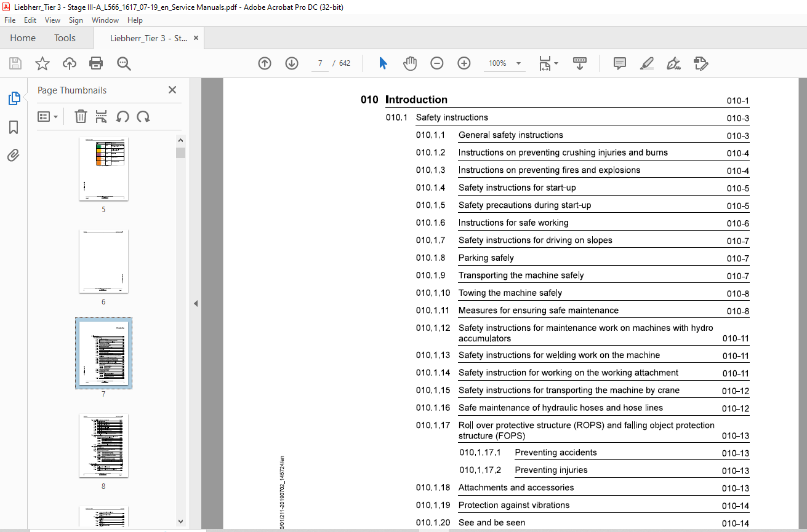The height and width of the screenshot is (532, 807).
Task: Delete pages with trash icon
Action: click(x=81, y=116)
